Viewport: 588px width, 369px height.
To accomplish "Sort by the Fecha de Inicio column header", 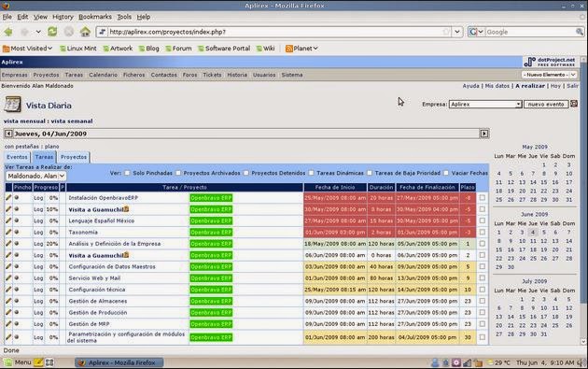I will pyautogui.click(x=335, y=187).
